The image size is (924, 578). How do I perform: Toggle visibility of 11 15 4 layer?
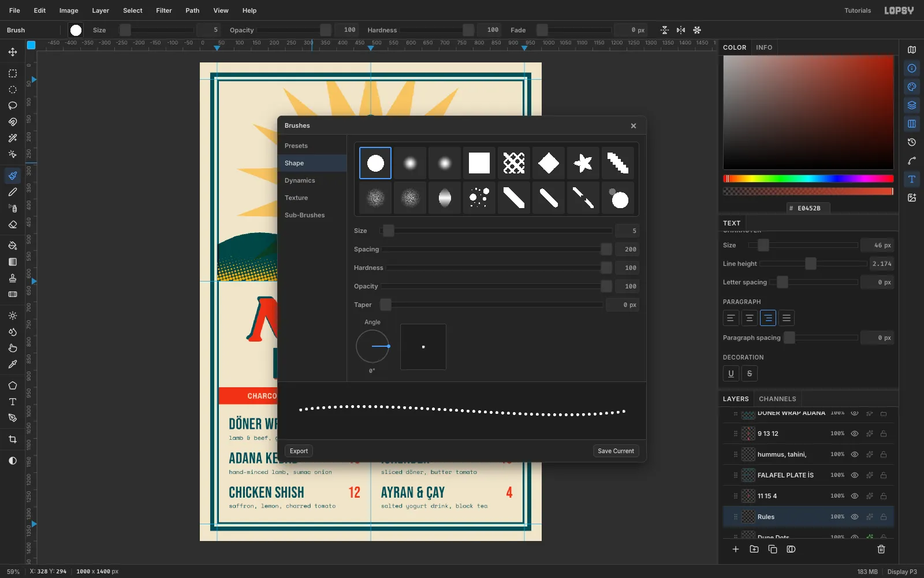pyautogui.click(x=855, y=496)
